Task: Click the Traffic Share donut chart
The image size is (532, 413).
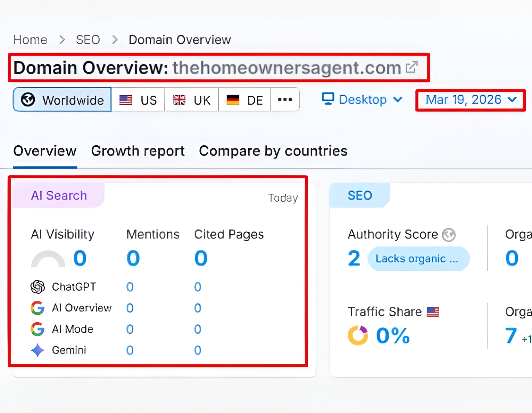Action: pos(358,335)
